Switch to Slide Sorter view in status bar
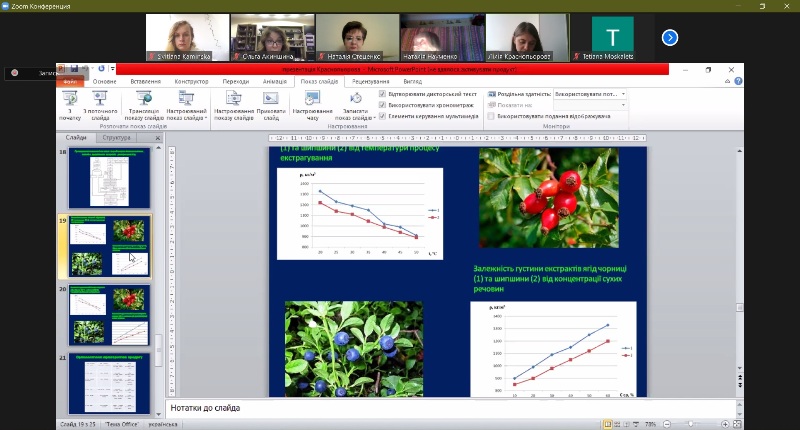800x430 pixels. pos(617,424)
